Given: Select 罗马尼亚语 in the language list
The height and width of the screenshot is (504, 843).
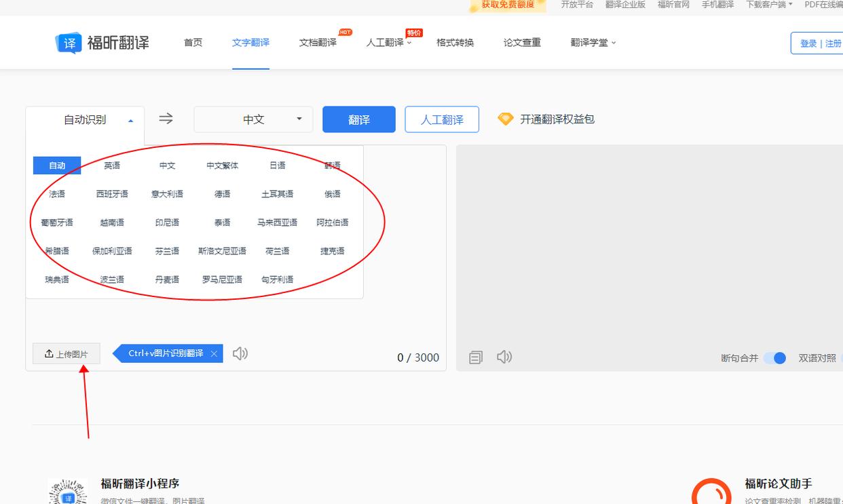Looking at the screenshot, I should [x=223, y=279].
